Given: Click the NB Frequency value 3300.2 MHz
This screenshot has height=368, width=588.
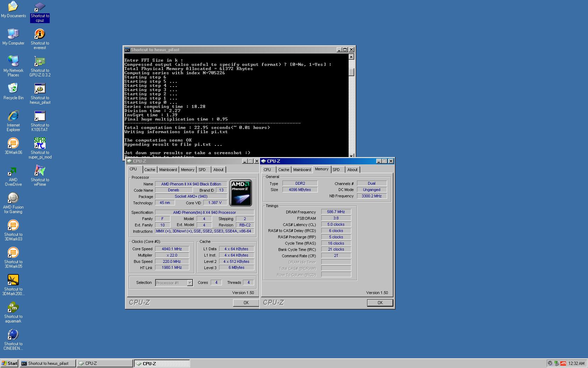Looking at the screenshot, I should tap(372, 196).
